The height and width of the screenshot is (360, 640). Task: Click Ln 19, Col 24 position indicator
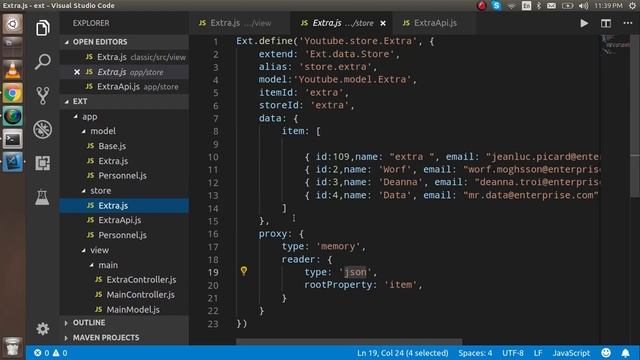402,353
